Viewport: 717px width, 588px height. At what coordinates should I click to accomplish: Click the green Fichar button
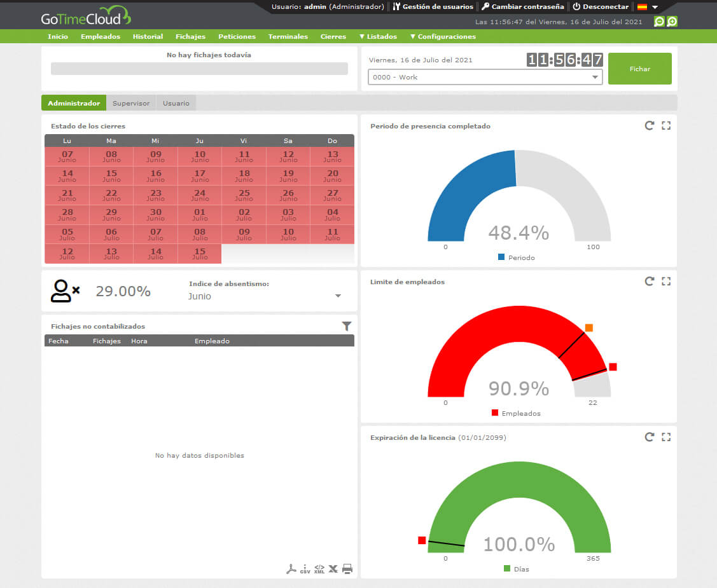[x=640, y=69]
